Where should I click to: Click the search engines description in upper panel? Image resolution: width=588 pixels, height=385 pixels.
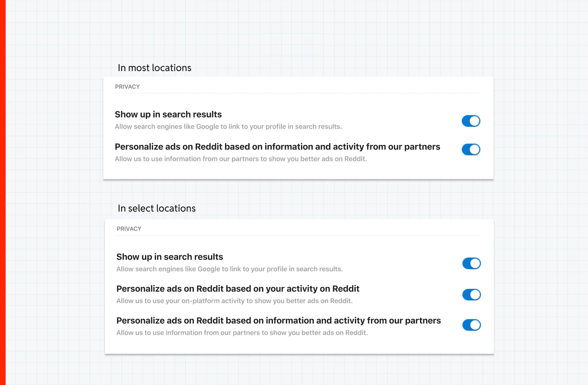[x=228, y=126]
